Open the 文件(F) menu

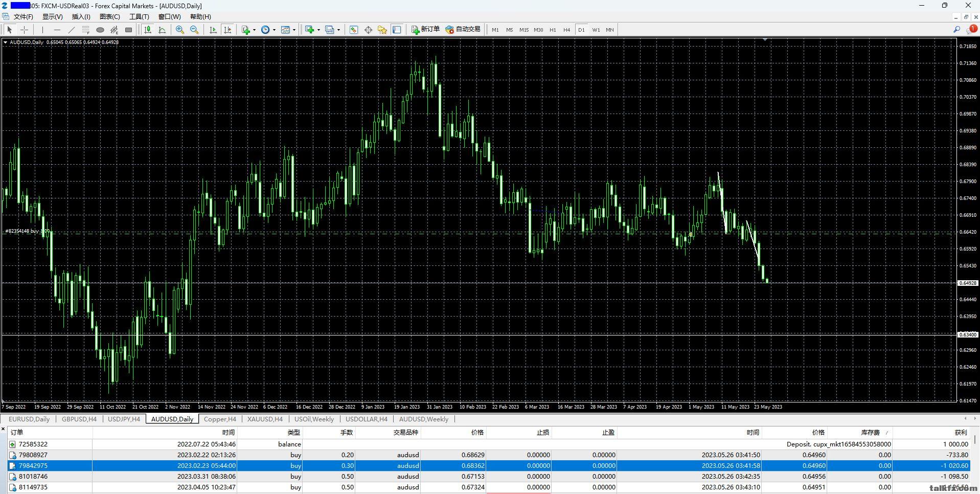(x=24, y=17)
